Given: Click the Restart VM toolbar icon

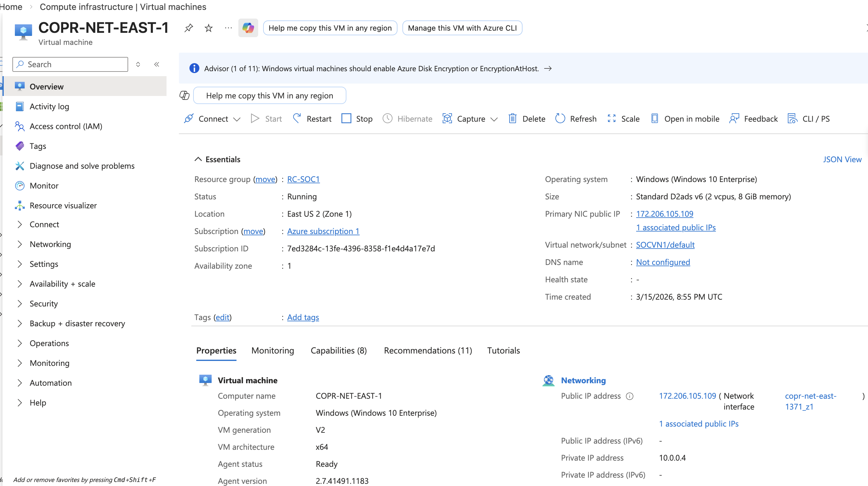Looking at the screenshot, I should coord(297,118).
